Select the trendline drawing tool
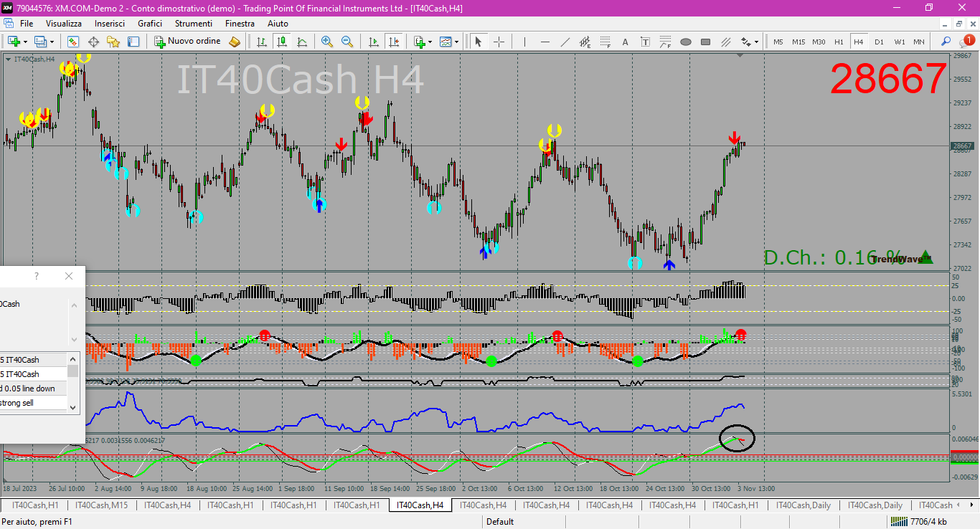Viewport: 980px width, 529px height. [x=565, y=42]
